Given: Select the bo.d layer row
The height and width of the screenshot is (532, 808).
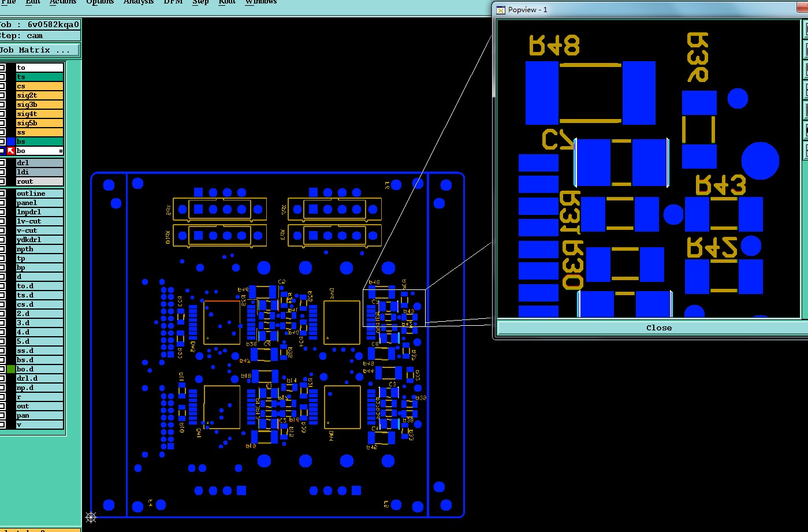Looking at the screenshot, I should 39,369.
